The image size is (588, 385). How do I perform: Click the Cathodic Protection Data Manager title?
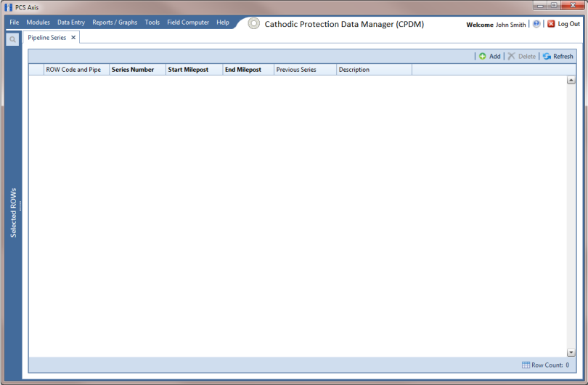pos(344,24)
